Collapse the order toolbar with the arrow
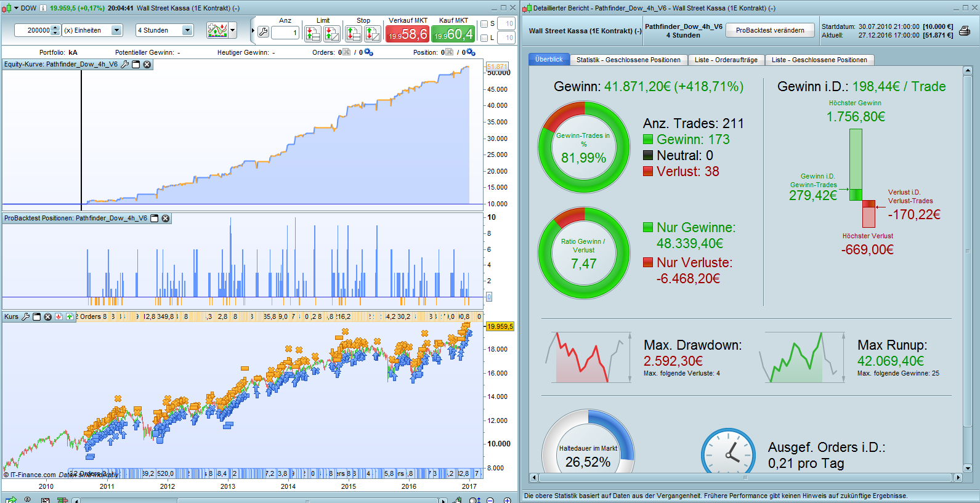The width and height of the screenshot is (980, 503). (x=253, y=30)
